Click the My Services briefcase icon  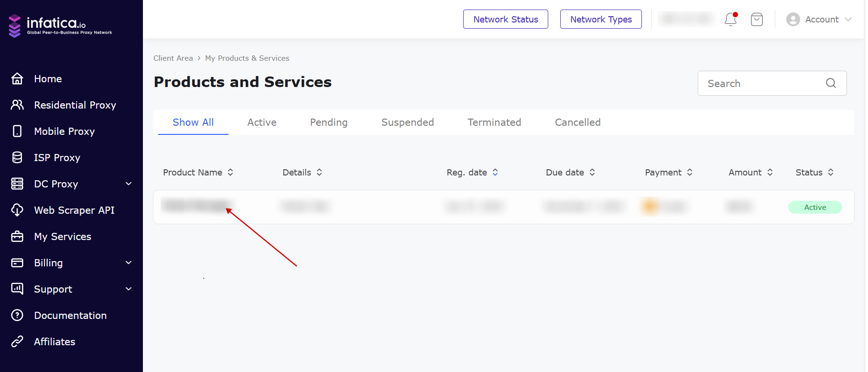pos(17,236)
